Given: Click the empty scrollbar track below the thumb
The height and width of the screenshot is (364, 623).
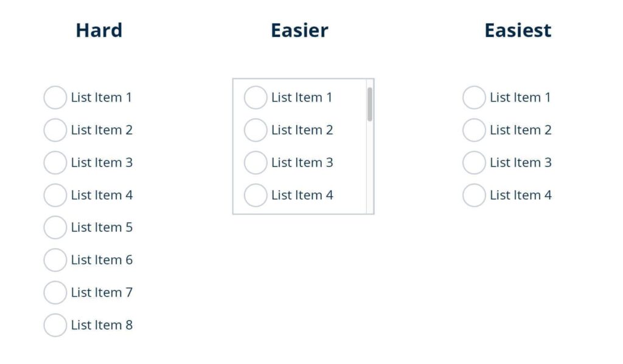Looking at the screenshot, I should coord(370,168).
